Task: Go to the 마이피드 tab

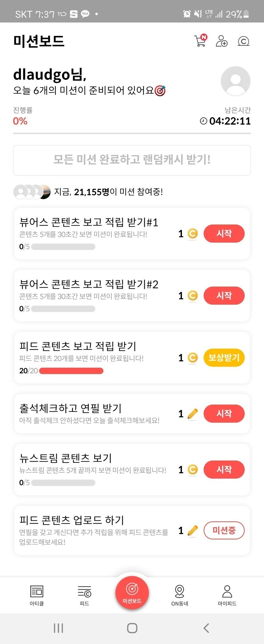Action: tap(227, 595)
